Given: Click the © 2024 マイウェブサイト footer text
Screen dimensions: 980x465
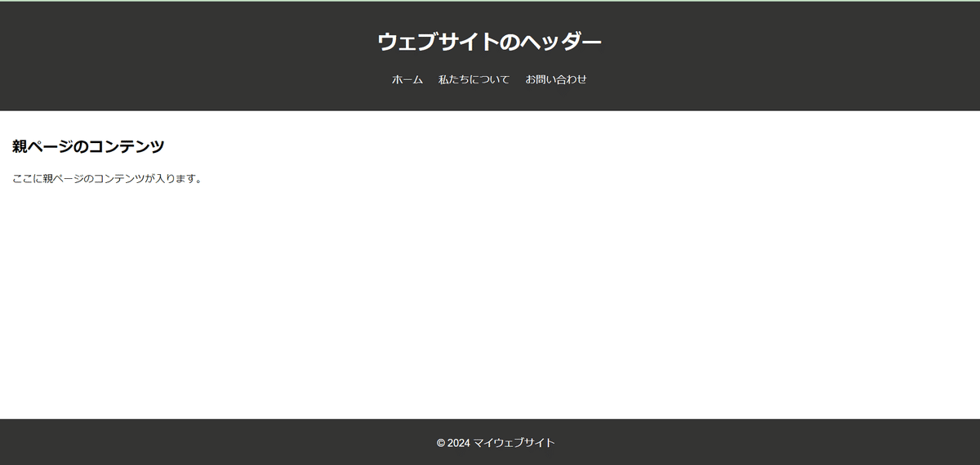Looking at the screenshot, I should coord(496,442).
